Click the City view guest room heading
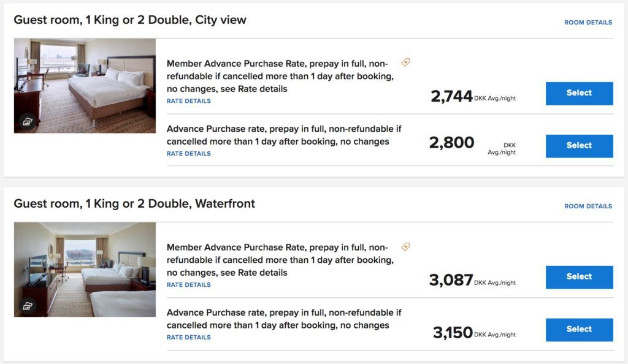 (130, 20)
